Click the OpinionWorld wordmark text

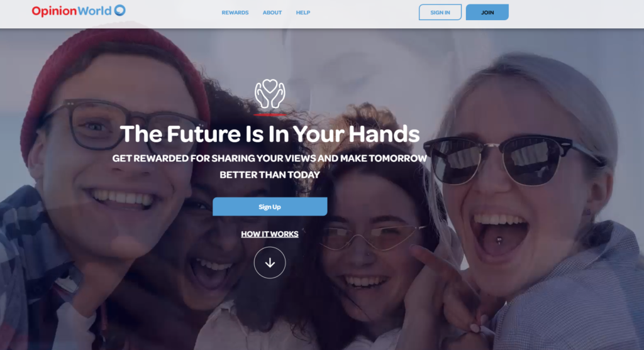[x=72, y=11]
